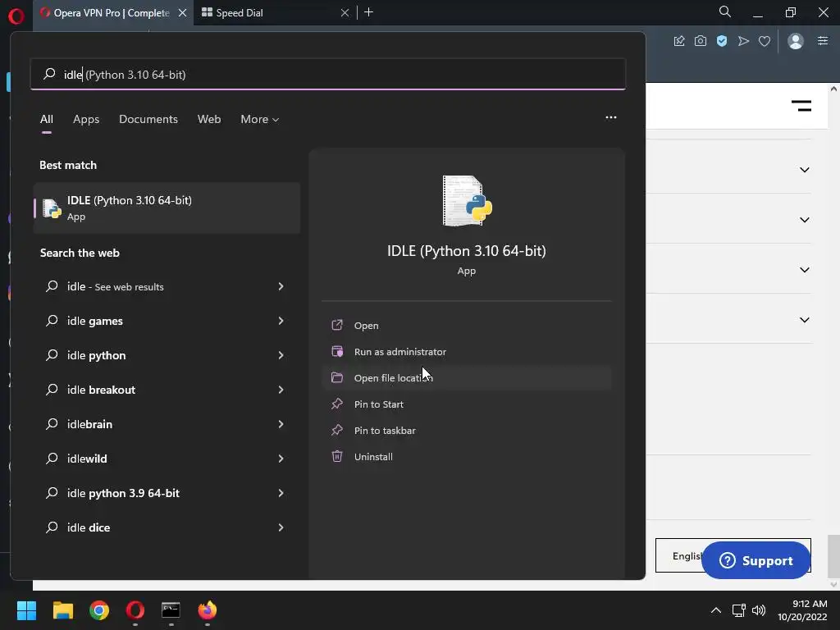840x630 pixels.
Task: Select the Web search filter tab
Action: [209, 119]
